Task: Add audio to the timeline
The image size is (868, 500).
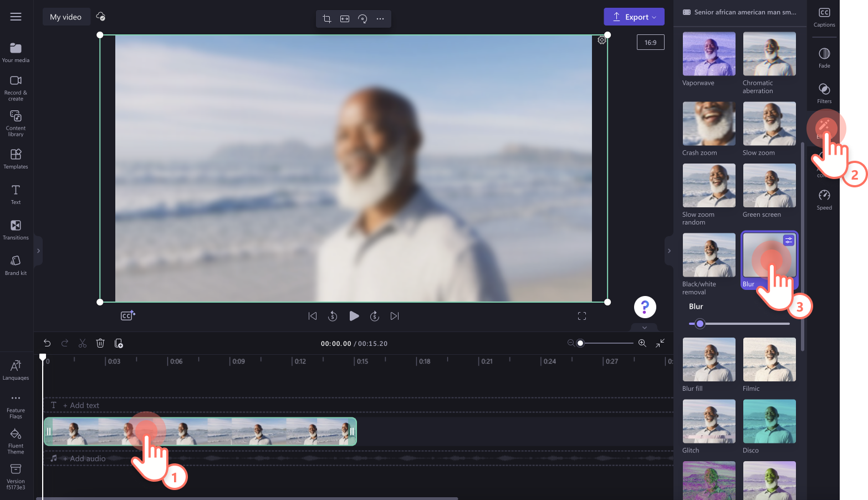Action: point(84,458)
